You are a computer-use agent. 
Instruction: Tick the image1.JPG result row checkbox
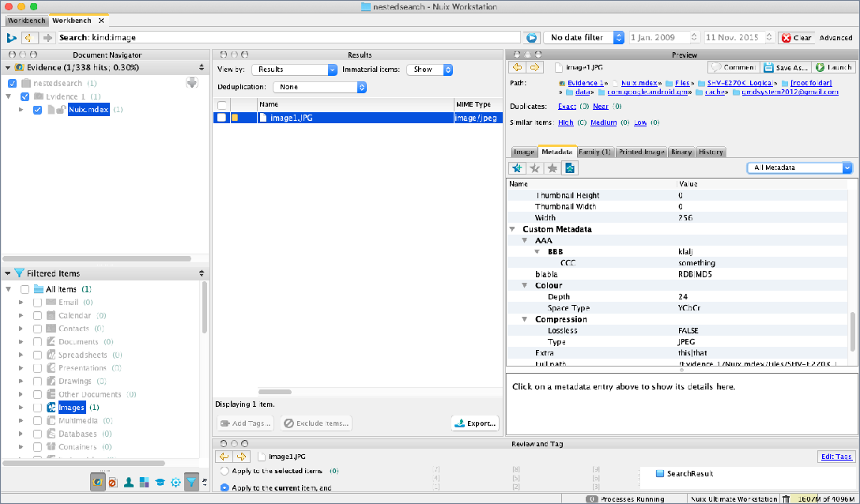(221, 118)
